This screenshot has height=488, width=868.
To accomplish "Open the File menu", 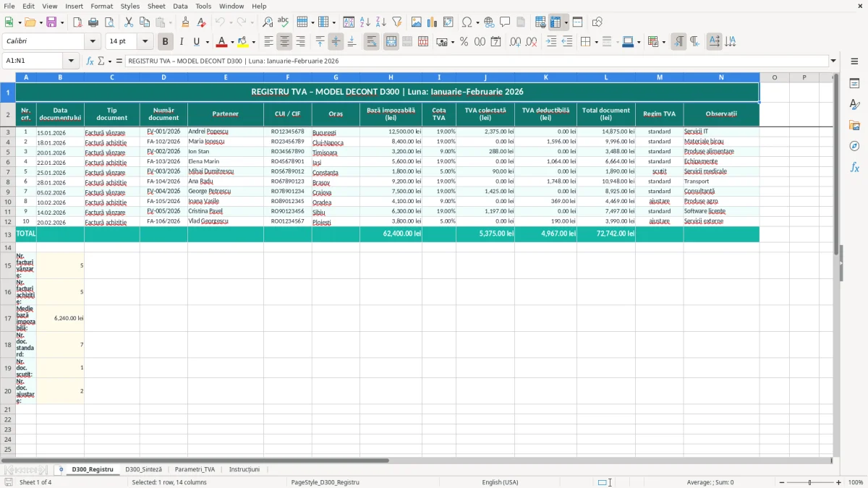I will click(9, 6).
